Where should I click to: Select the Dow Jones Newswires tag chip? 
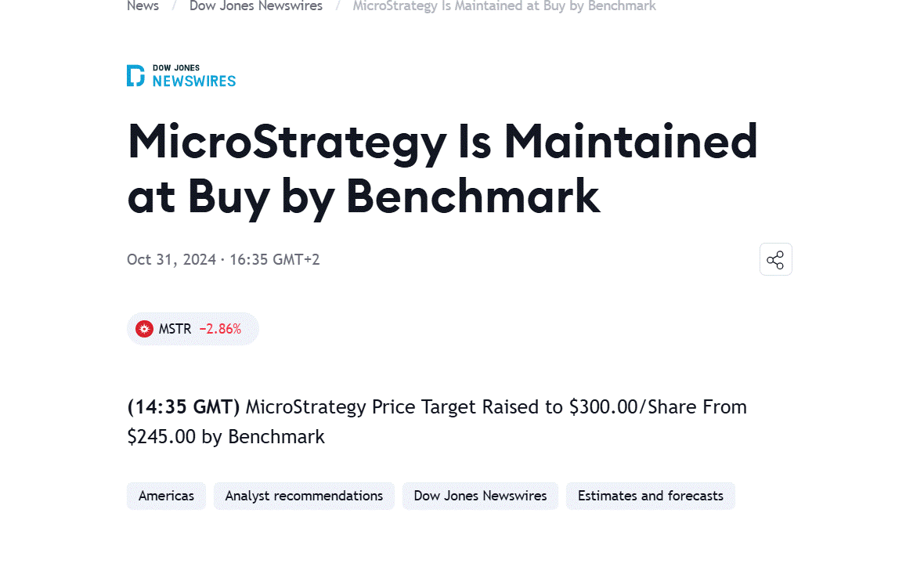[x=480, y=496]
